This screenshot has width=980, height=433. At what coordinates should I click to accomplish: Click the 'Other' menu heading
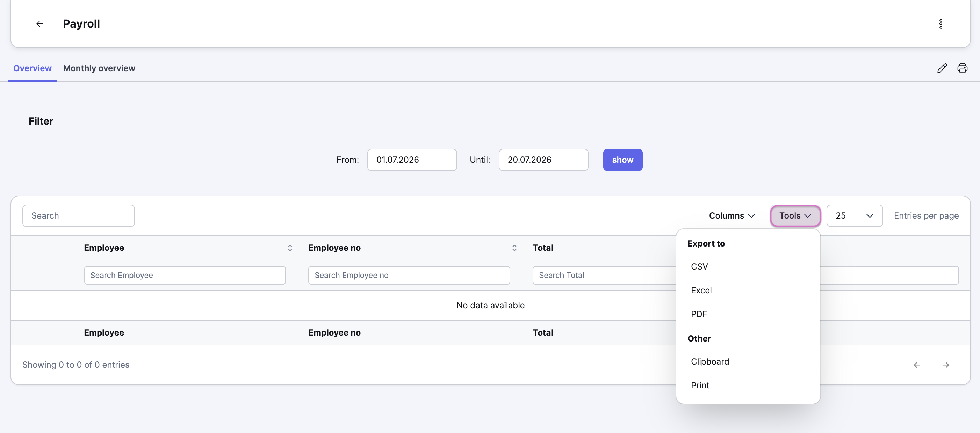pos(699,338)
